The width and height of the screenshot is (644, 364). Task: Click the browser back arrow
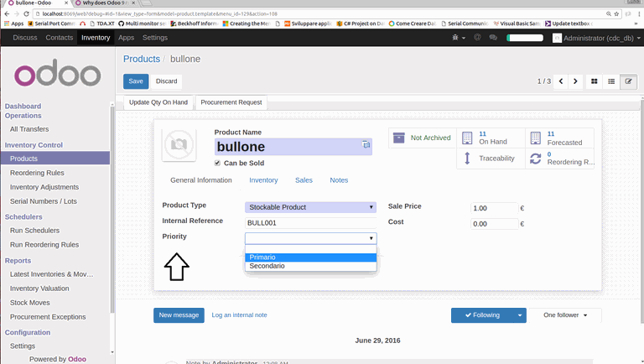click(x=7, y=13)
